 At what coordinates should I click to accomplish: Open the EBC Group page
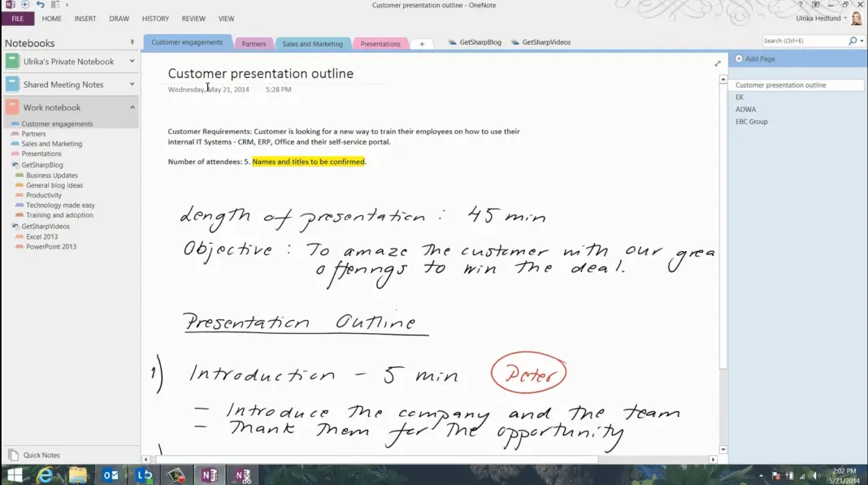(751, 122)
